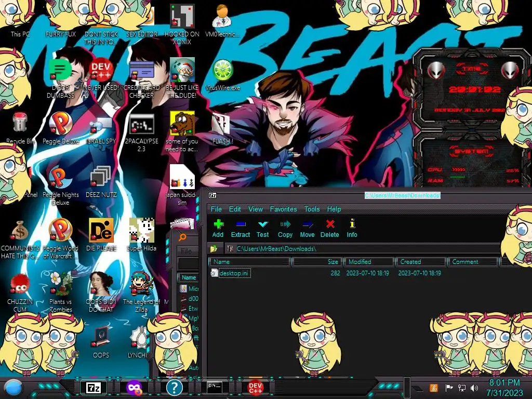
Task: Select CHUZZIN CUM desktop icon
Action: (x=20, y=292)
